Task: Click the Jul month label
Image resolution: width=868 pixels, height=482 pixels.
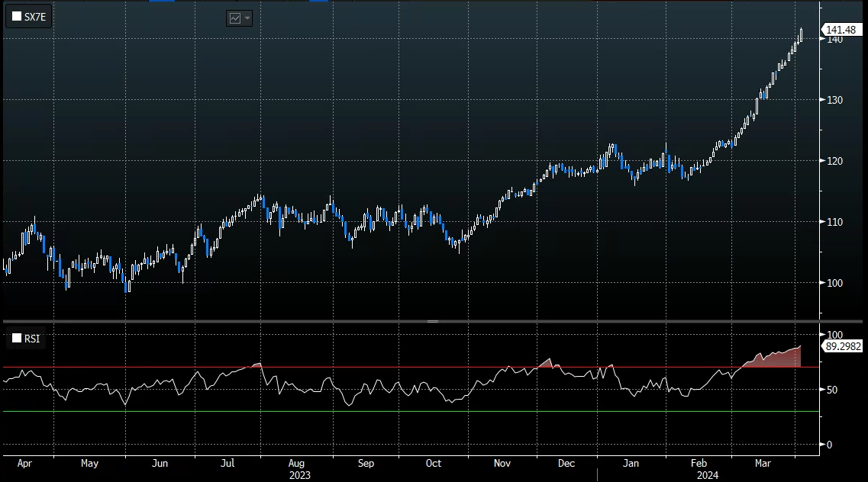Action: 227,463
